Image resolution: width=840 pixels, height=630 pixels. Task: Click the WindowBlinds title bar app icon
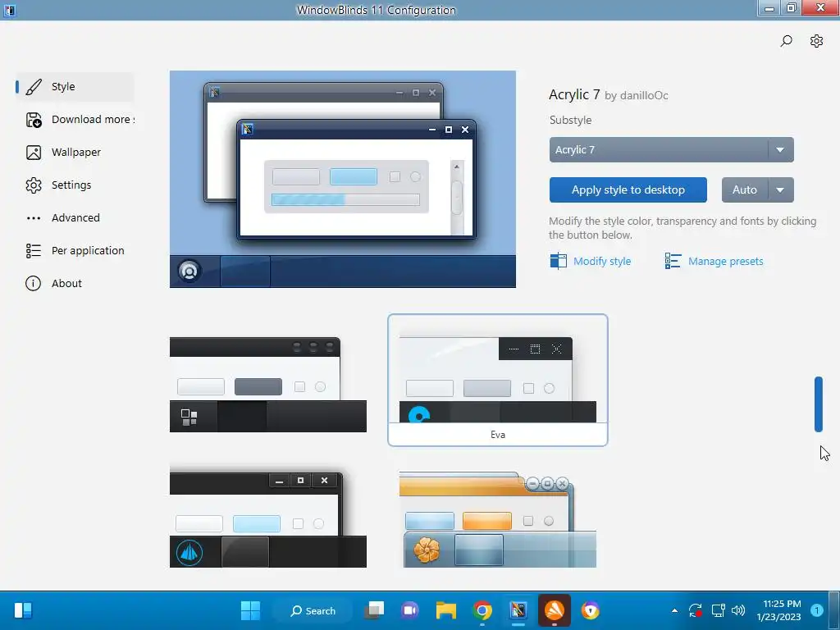10,10
